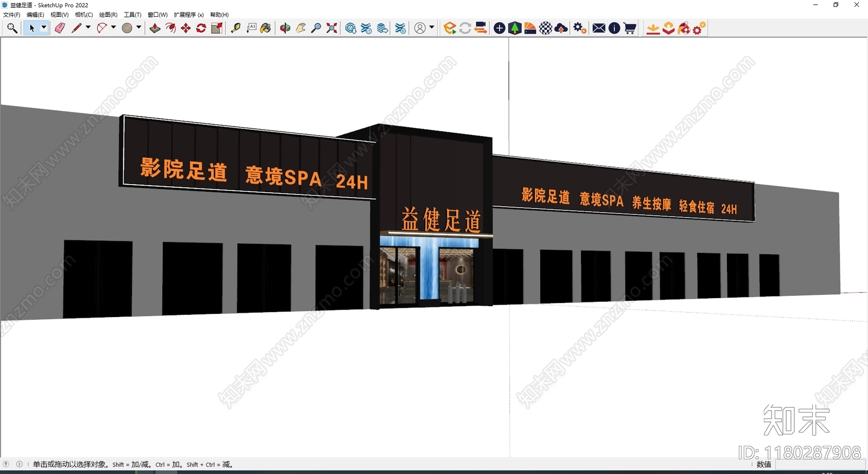Select the Arc drawing tool
Image resolution: width=868 pixels, height=474 pixels.
[x=101, y=28]
